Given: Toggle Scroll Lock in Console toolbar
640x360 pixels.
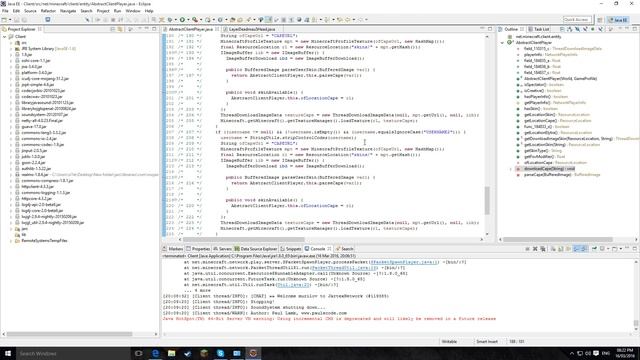Looking at the screenshot, I should (x=561, y=249).
